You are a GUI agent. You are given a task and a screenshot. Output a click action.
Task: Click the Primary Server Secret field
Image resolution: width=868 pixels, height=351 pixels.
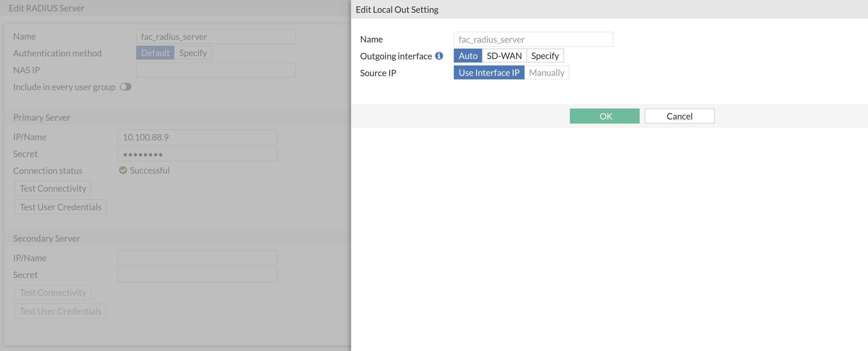pyautogui.click(x=197, y=154)
